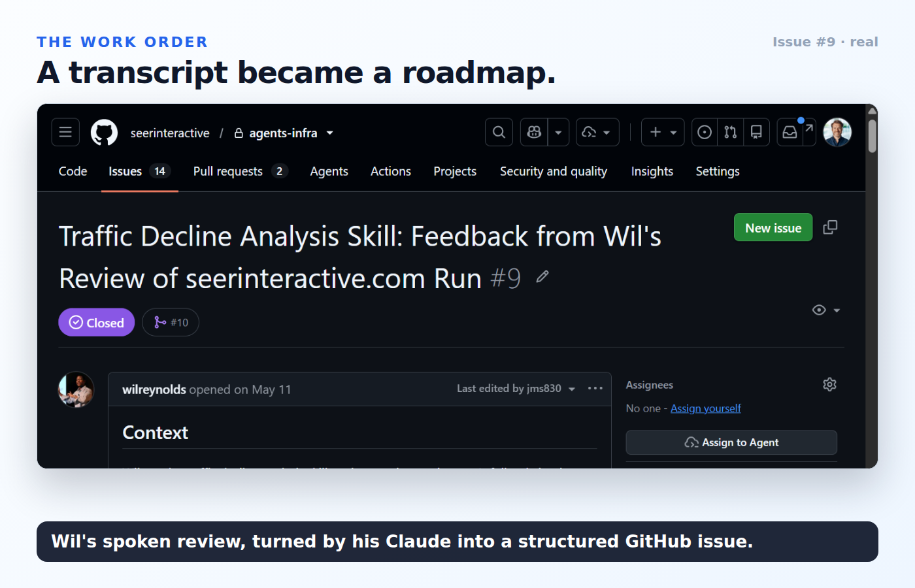Copy the issue link icon
The image size is (915, 588).
point(830,227)
